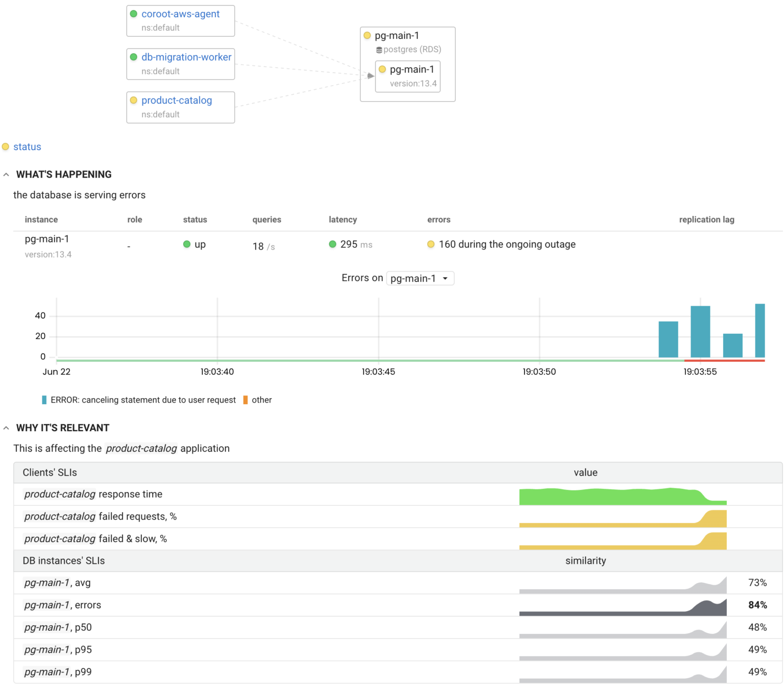
Task: Click the product-catalog node label
Action: [177, 101]
